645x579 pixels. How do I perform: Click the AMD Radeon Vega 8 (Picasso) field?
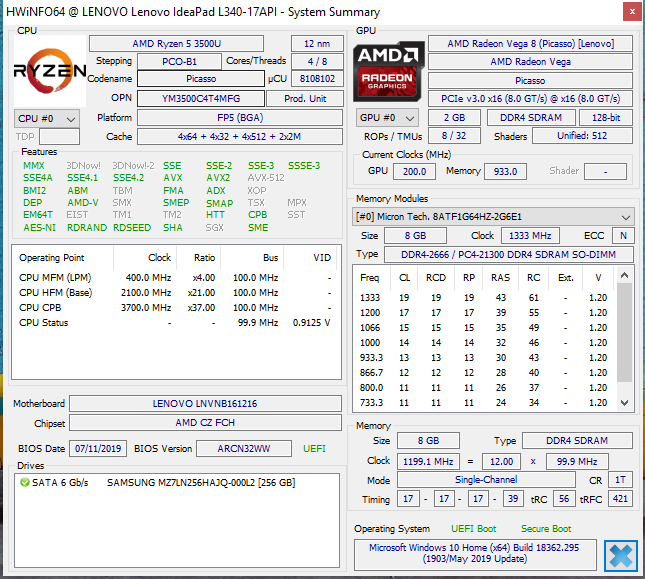530,44
